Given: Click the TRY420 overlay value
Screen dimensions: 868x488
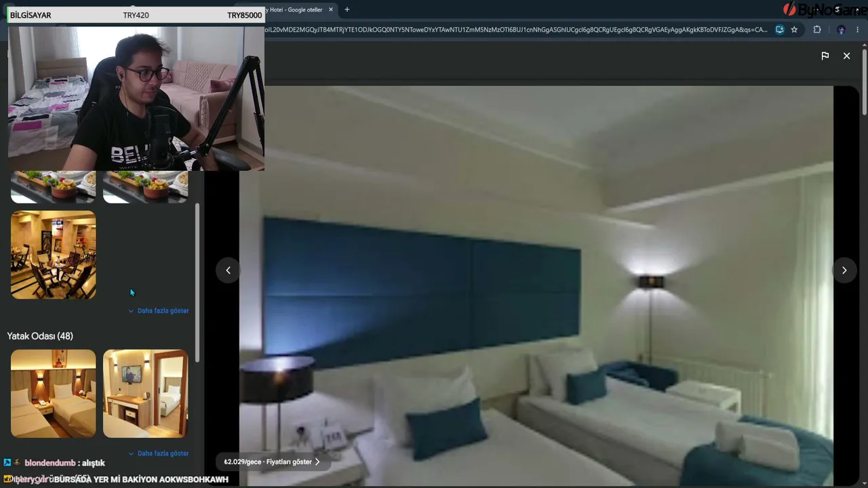Looking at the screenshot, I should pos(136,15).
